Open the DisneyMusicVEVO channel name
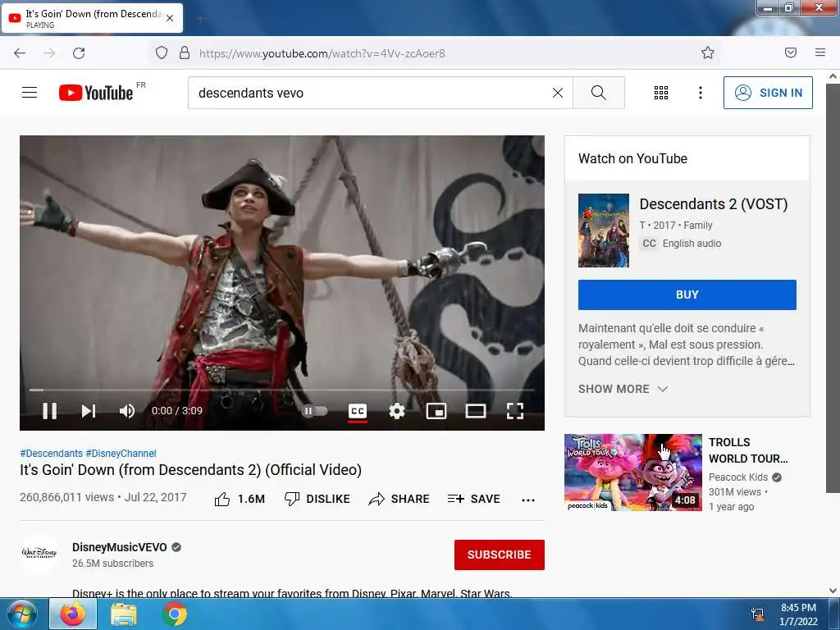 120,547
